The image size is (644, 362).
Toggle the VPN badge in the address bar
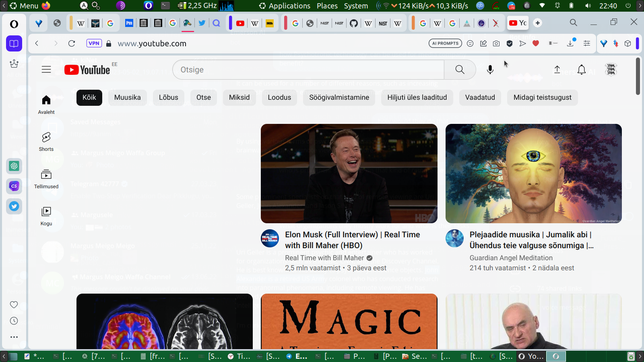94,43
